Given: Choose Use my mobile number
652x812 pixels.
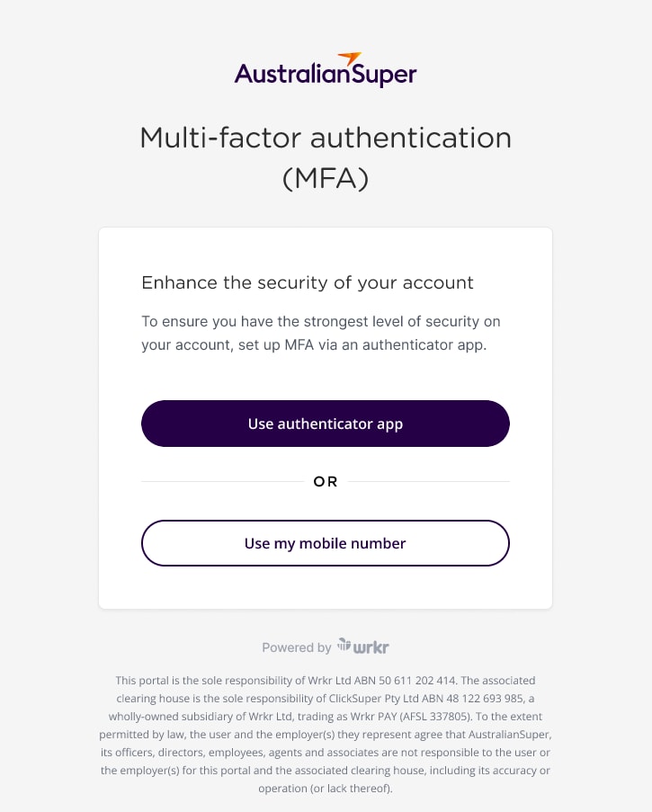Looking at the screenshot, I should [x=326, y=543].
